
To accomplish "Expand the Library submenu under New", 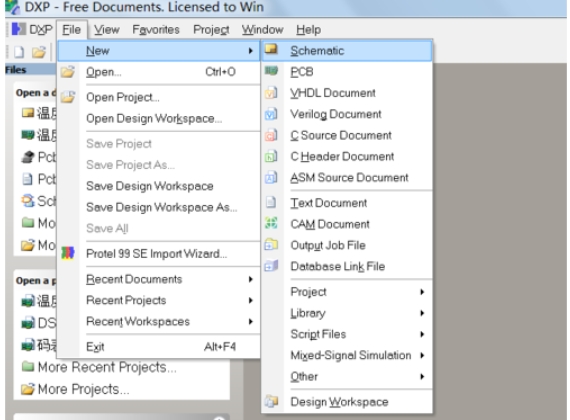I will 422,313.
